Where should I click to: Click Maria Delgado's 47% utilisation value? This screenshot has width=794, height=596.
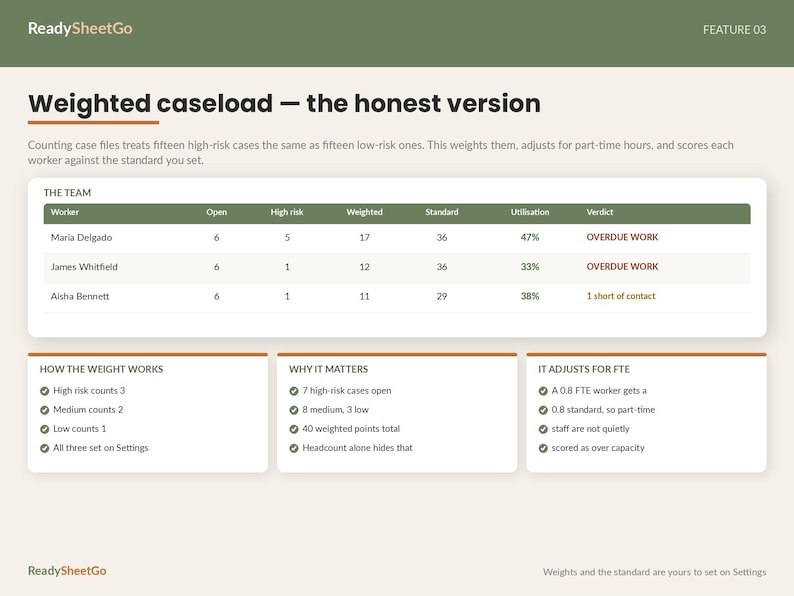pos(530,237)
